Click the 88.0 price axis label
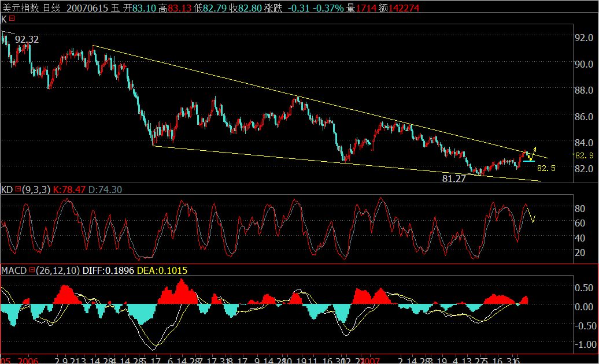Viewport: 599px width, 364px height. coord(584,91)
